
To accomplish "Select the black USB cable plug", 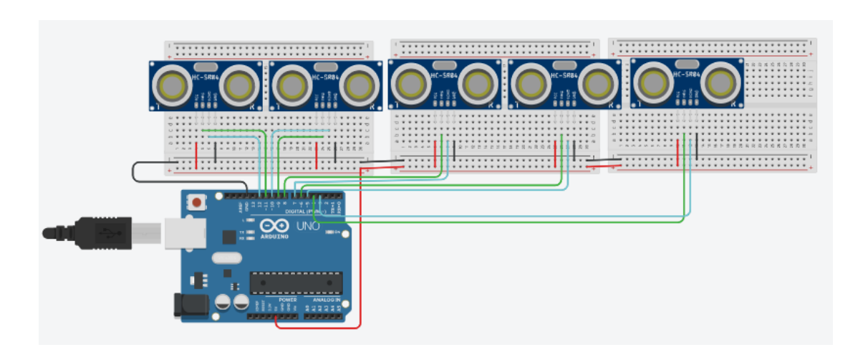I will coord(86,232).
